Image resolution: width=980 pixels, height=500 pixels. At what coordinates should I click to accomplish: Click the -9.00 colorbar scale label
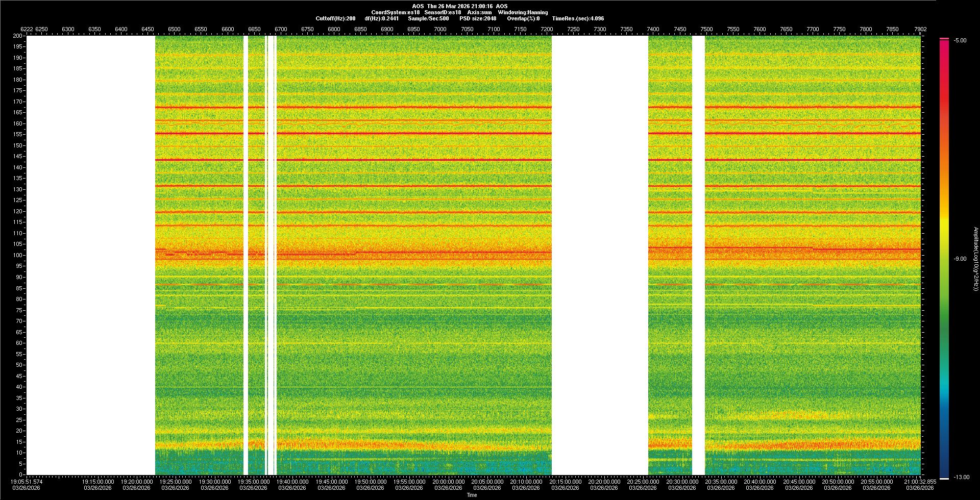(960, 259)
